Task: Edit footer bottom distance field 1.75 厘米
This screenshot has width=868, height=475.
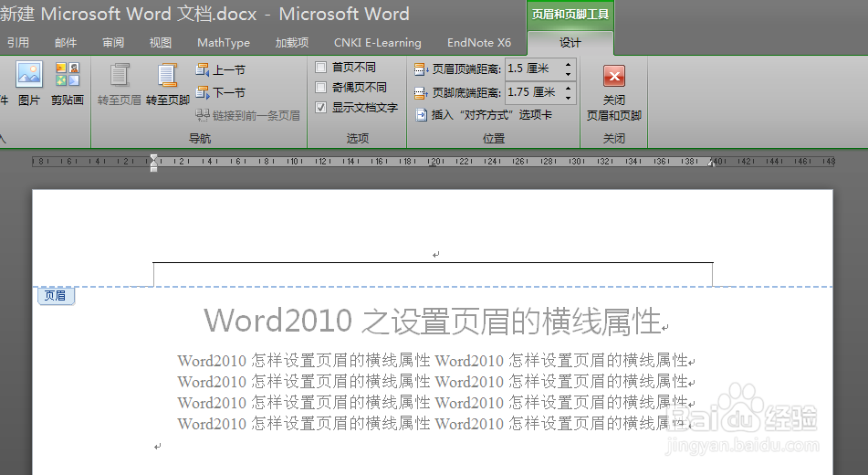Action: click(534, 92)
